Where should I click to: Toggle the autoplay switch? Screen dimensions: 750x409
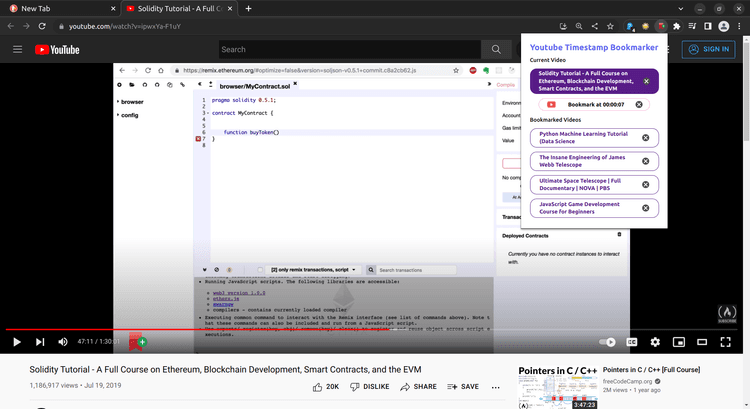tap(607, 342)
